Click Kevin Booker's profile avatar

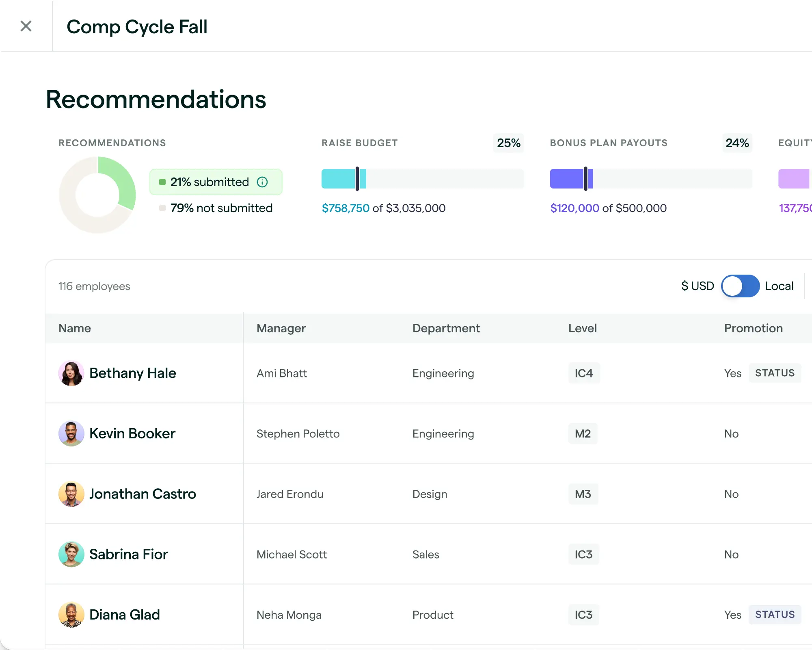[71, 433]
